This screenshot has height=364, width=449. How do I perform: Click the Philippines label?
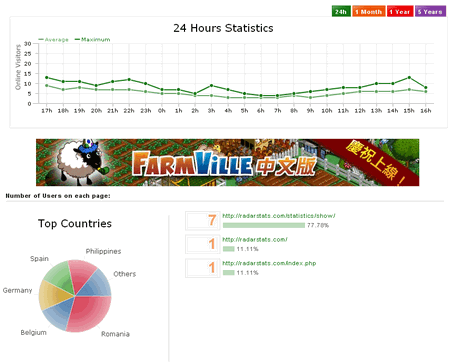tap(103, 251)
